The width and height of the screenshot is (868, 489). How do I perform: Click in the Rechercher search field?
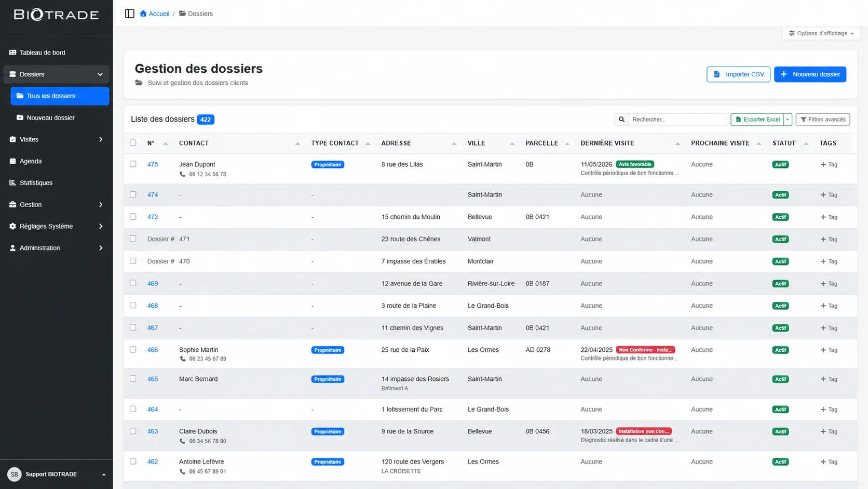click(x=677, y=120)
